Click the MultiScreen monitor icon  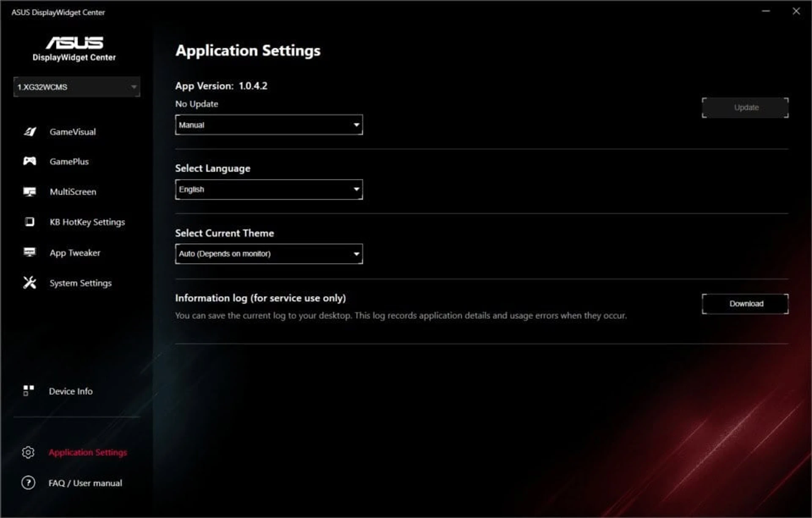(30, 192)
